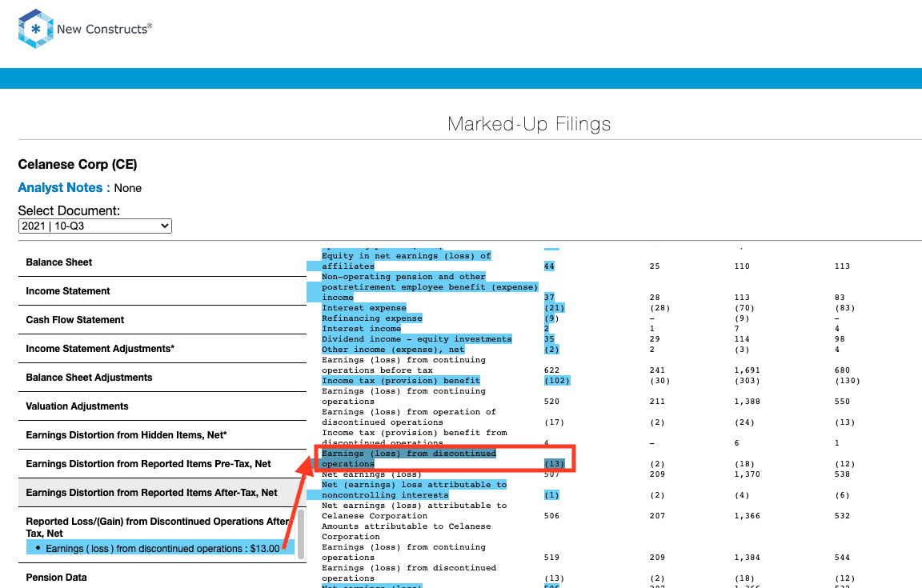Click the value 1,366 in the table
The height and width of the screenshot is (588, 922).
pyautogui.click(x=747, y=516)
